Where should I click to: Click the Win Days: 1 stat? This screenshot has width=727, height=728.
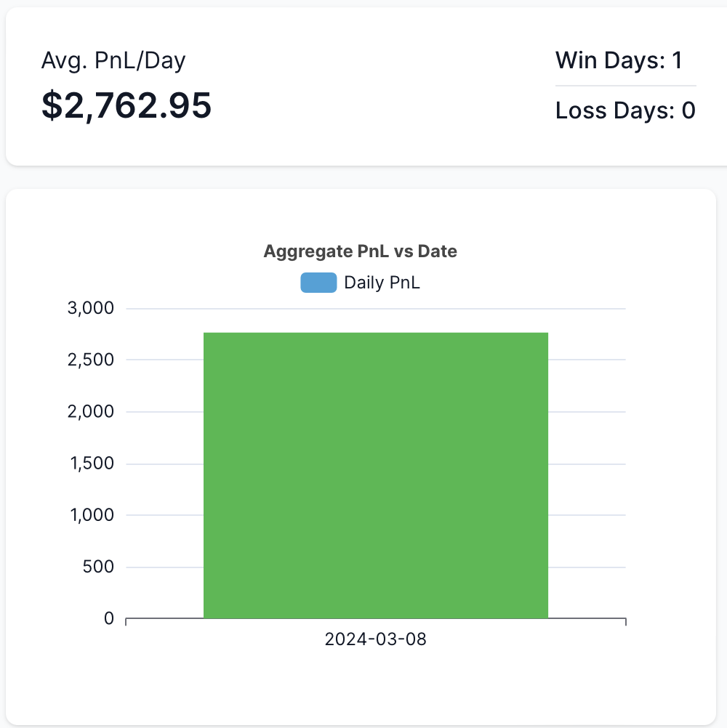point(619,60)
